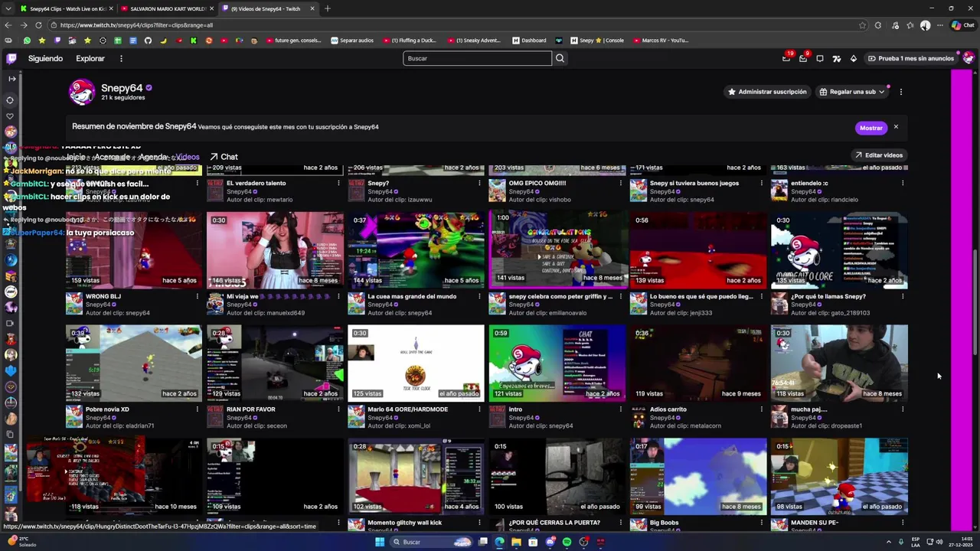Open options for 'Adios carrito' clip
980x551 pixels.
click(761, 409)
